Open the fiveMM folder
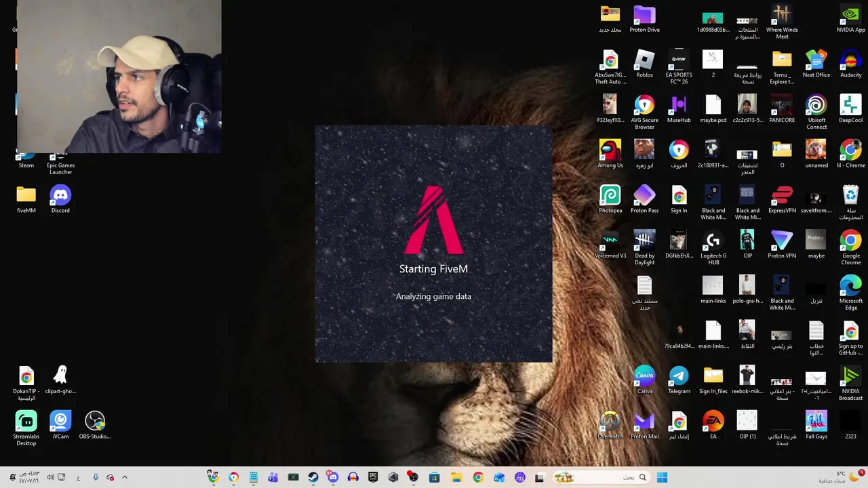 26,201
